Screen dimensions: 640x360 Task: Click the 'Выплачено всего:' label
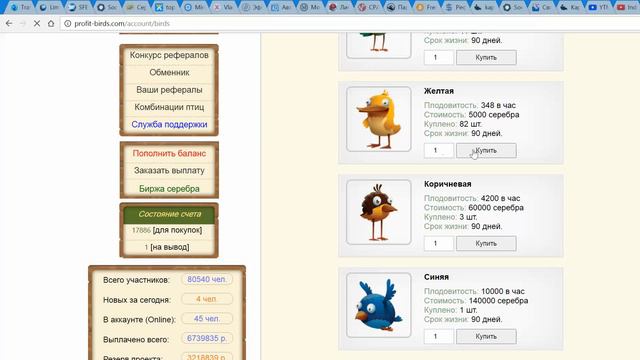click(136, 340)
